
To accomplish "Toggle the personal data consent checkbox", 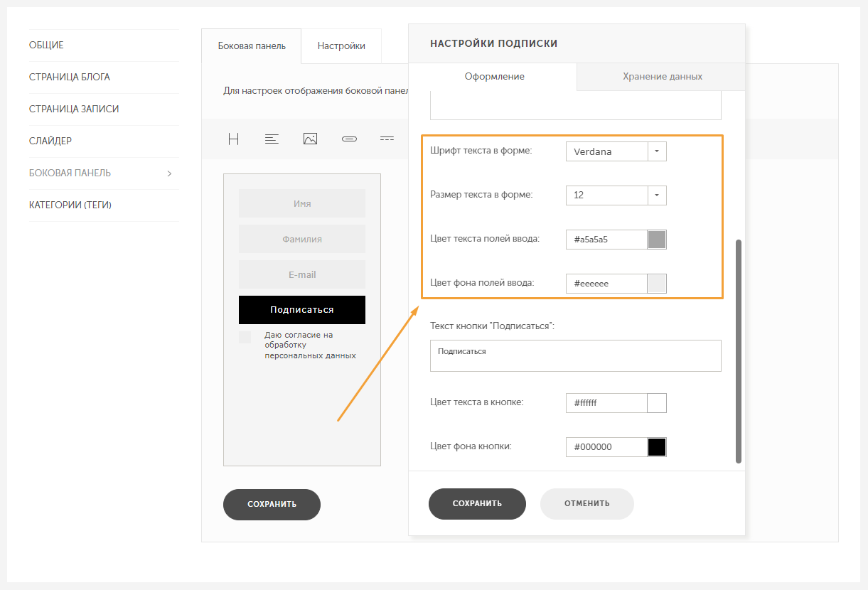I will [x=245, y=337].
